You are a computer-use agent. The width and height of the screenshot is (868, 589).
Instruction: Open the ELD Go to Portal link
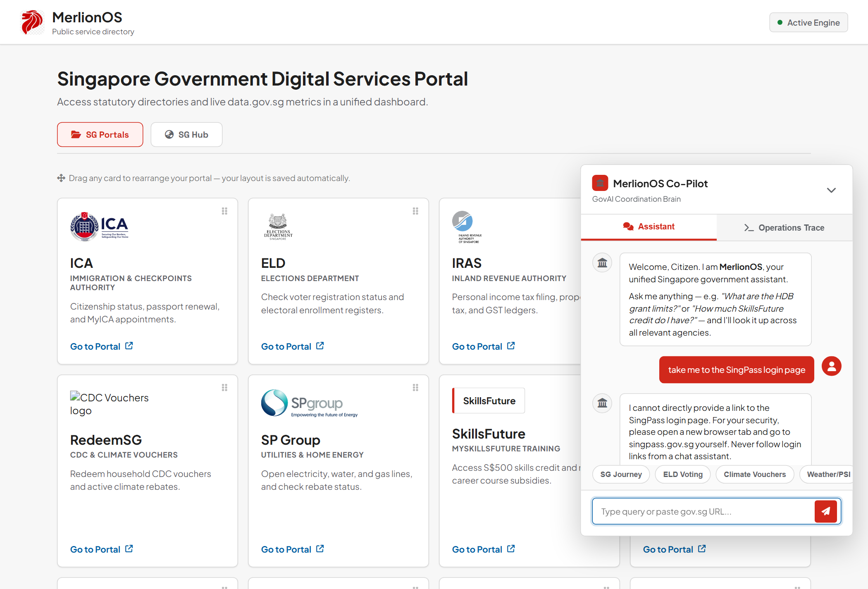click(x=292, y=346)
